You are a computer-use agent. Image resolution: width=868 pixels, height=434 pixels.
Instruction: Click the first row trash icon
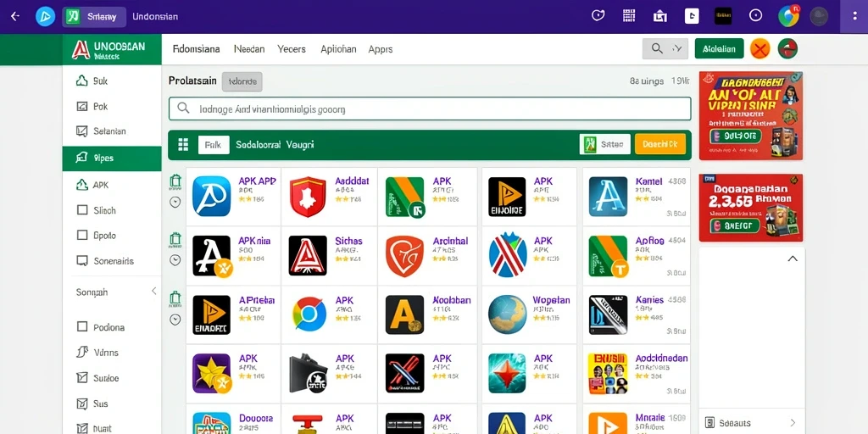point(175,181)
